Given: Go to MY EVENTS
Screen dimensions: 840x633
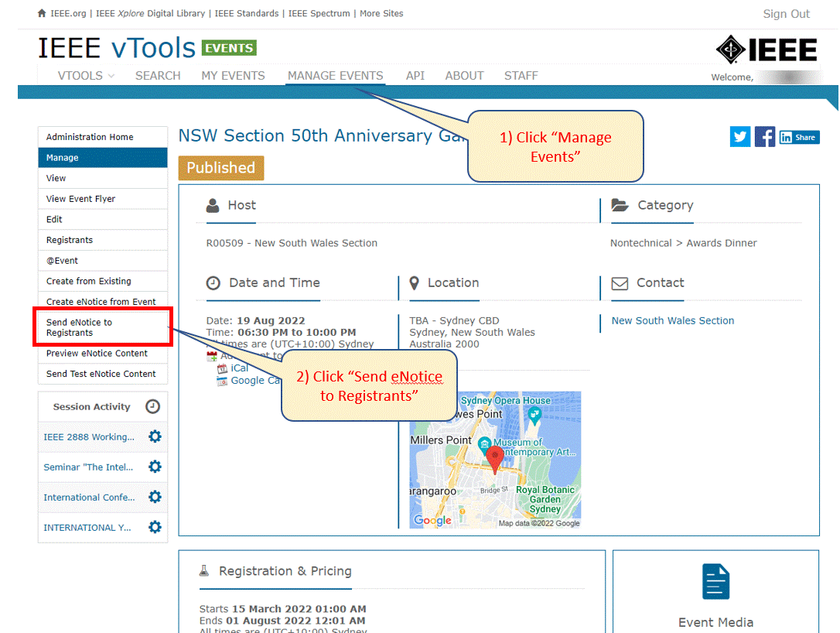Looking at the screenshot, I should pyautogui.click(x=233, y=76).
